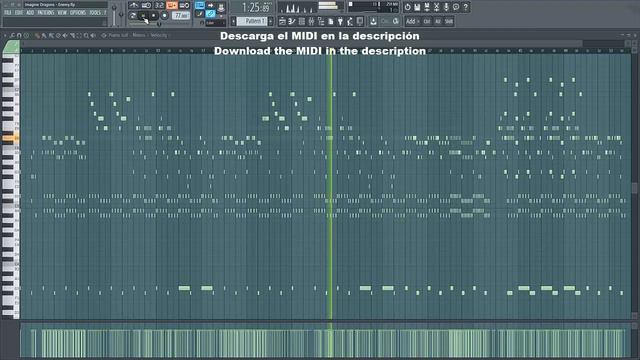640x360 pixels.
Task: Toggle the Shift modifier button
Action: [x=449, y=21]
